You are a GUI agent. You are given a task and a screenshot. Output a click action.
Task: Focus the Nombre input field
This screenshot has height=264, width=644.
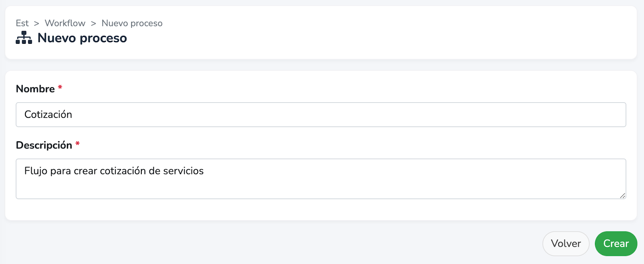(x=321, y=115)
